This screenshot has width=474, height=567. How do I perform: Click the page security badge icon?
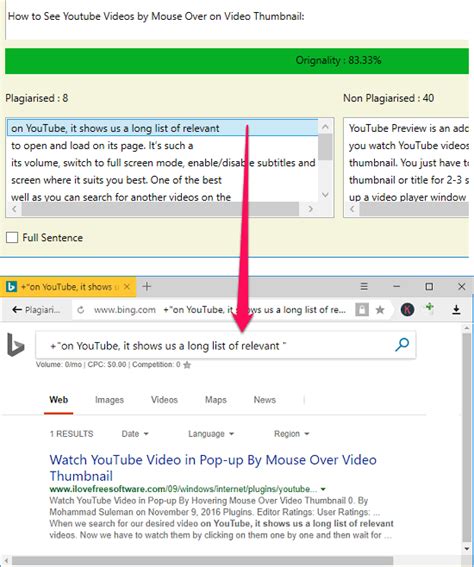point(362,310)
